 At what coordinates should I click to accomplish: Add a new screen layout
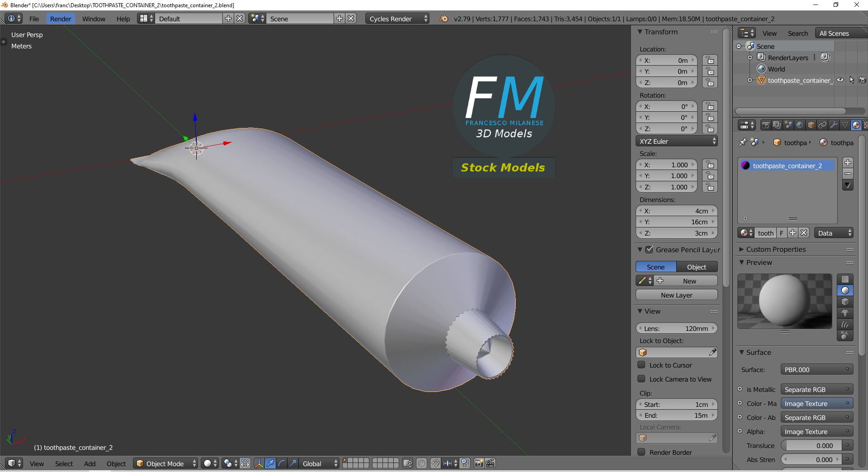click(228, 19)
